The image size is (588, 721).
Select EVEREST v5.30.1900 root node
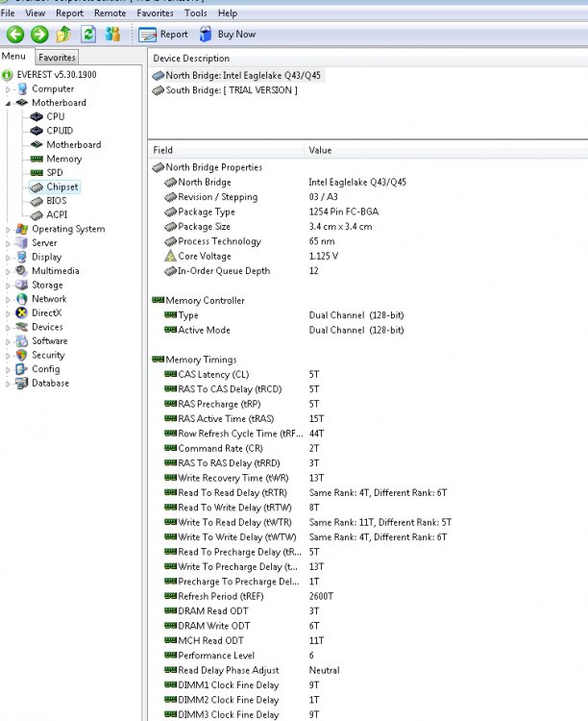click(57, 74)
